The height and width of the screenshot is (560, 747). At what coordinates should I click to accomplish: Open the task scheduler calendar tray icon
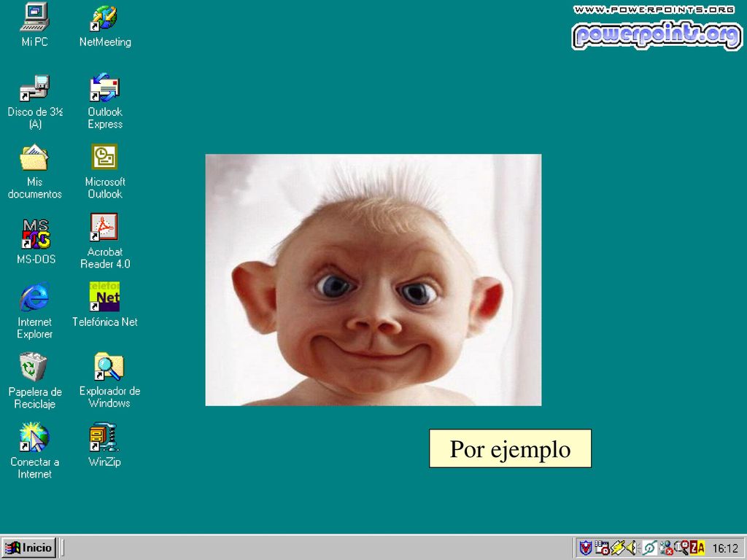602,548
